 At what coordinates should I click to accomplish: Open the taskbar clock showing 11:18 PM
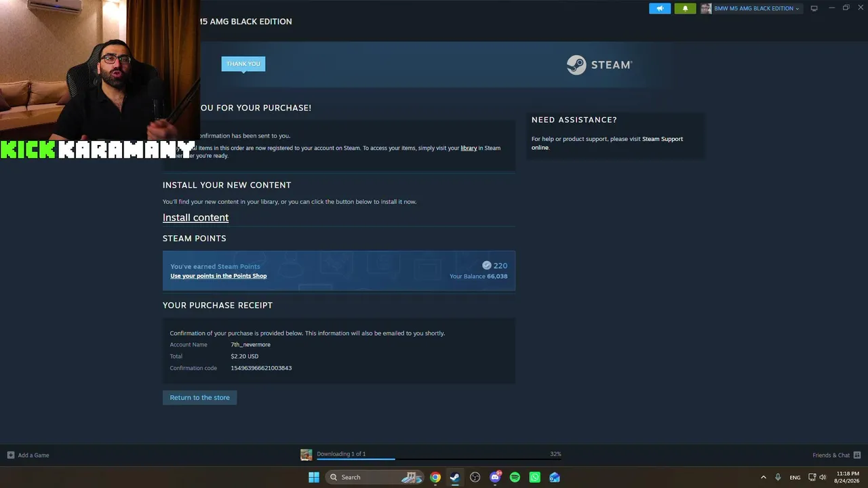coord(848,477)
